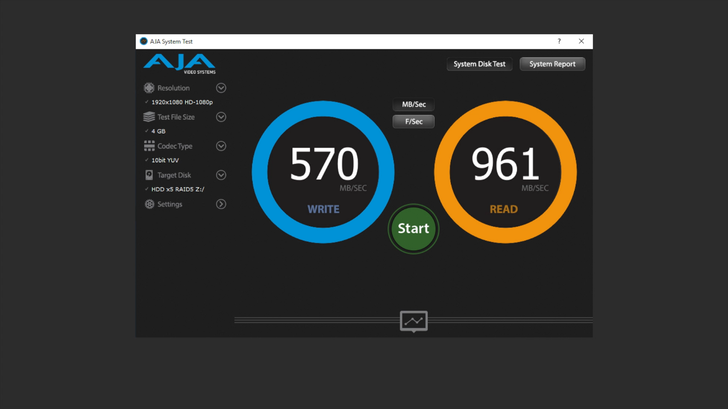Switch units to MB/Sec
The height and width of the screenshot is (409, 728).
point(413,105)
